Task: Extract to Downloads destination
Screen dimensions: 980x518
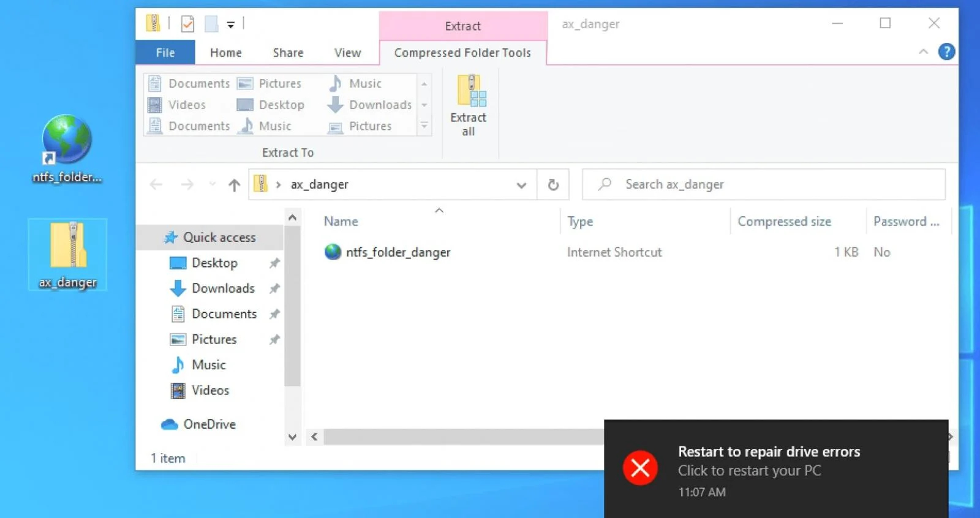Action: pos(370,105)
